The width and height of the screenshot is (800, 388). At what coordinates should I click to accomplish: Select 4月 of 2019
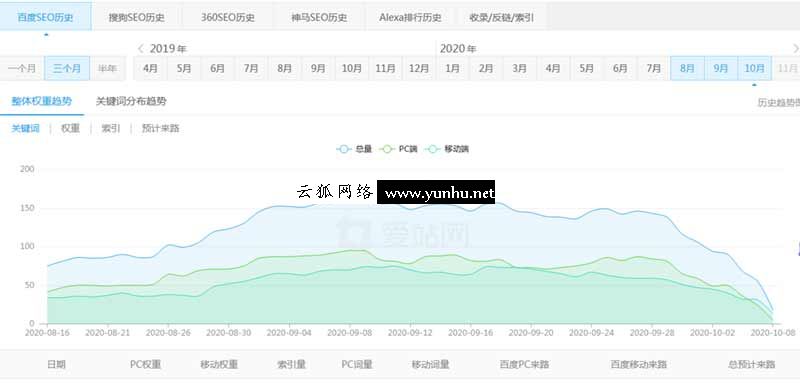(x=151, y=68)
